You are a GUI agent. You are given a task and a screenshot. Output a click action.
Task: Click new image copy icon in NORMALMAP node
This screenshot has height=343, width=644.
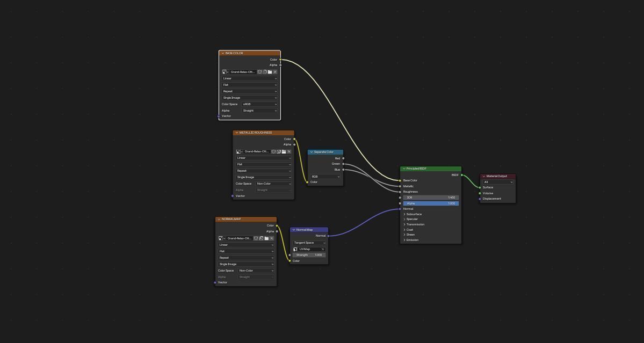[x=261, y=238]
